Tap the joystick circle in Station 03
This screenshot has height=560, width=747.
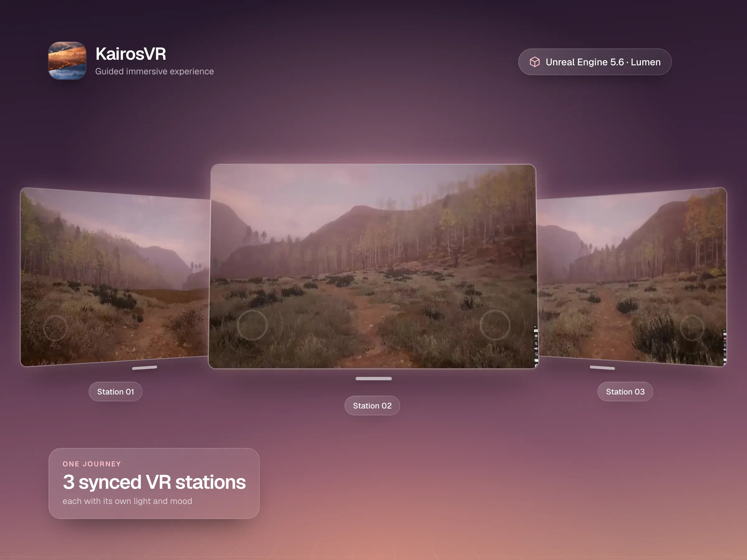tap(692, 328)
